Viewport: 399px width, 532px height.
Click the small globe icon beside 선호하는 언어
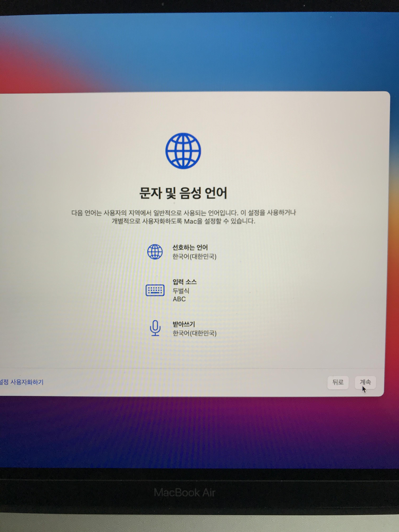pyautogui.click(x=155, y=252)
